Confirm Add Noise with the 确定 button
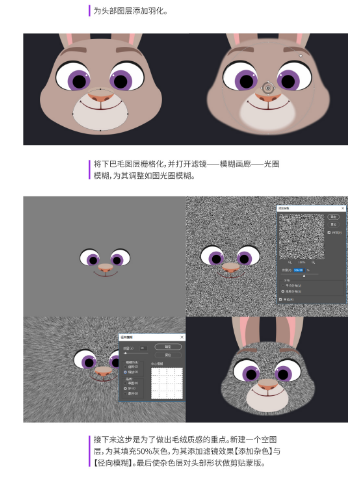 click(333, 217)
